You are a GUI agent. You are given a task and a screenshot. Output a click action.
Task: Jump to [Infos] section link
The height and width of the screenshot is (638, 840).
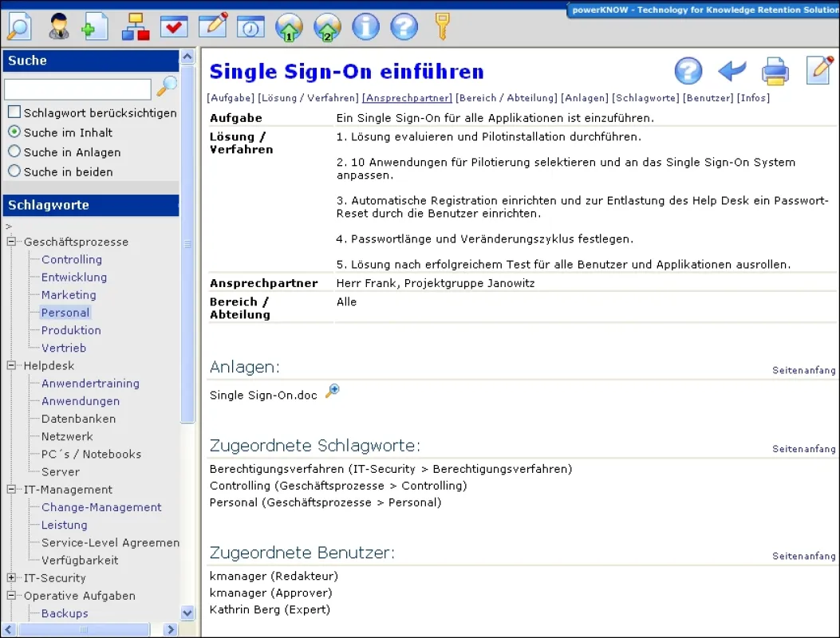point(753,98)
